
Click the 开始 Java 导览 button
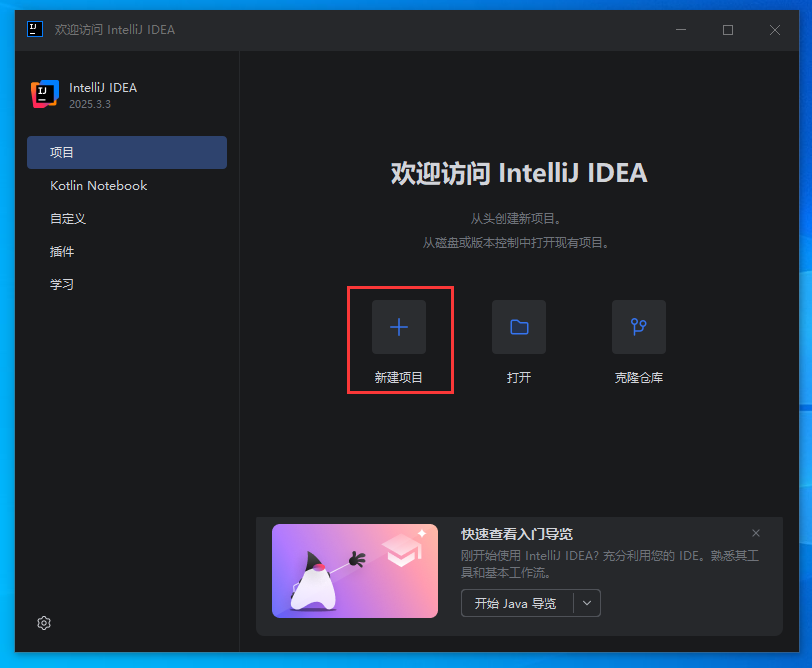517,603
